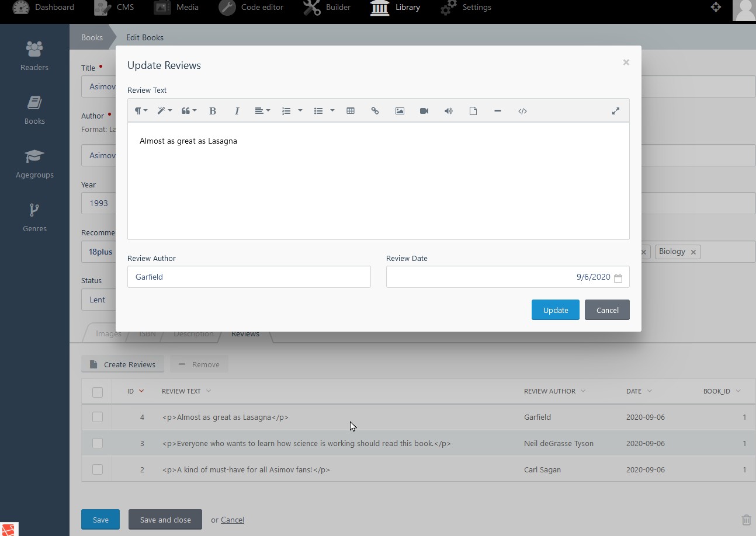Insert a table via toolbar icon
This screenshot has width=756, height=536.
[x=351, y=111]
